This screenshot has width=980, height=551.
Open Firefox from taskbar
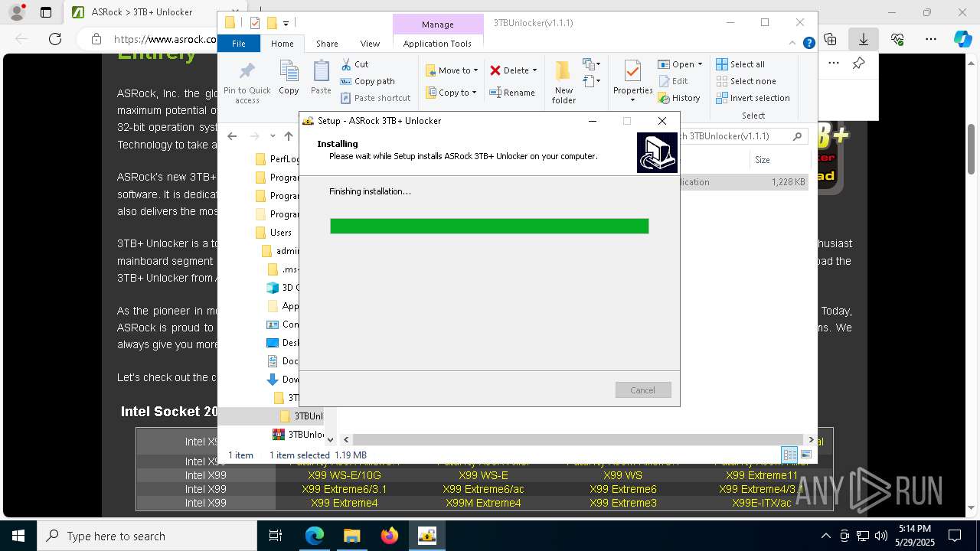[389, 536]
